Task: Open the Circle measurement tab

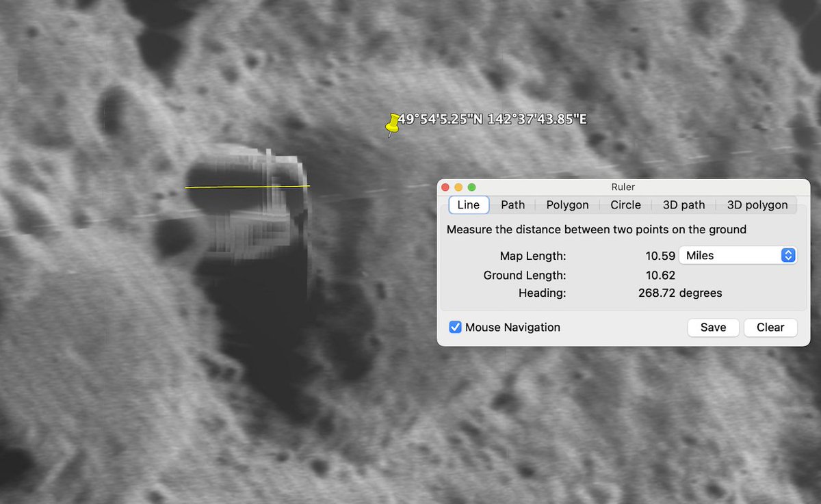Action: coord(625,204)
